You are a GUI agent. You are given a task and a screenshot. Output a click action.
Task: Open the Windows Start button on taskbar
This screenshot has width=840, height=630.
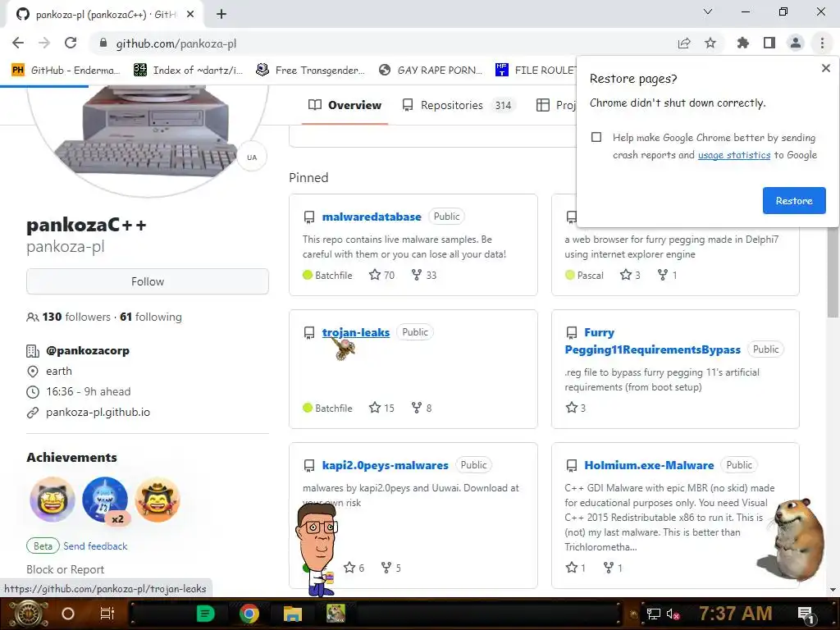tap(30, 614)
